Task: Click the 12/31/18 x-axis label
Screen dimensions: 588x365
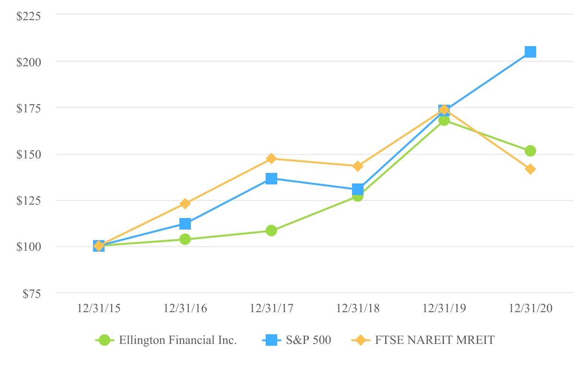Action: (358, 309)
